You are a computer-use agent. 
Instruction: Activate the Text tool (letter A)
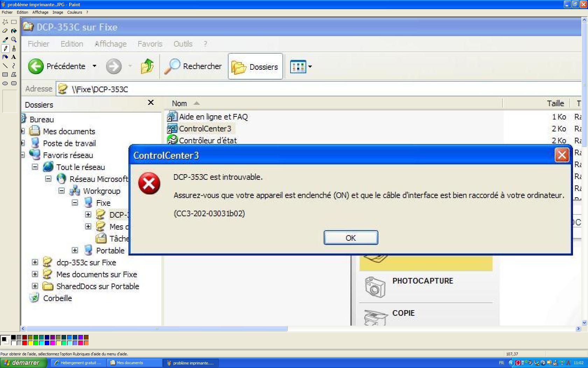pyautogui.click(x=14, y=57)
